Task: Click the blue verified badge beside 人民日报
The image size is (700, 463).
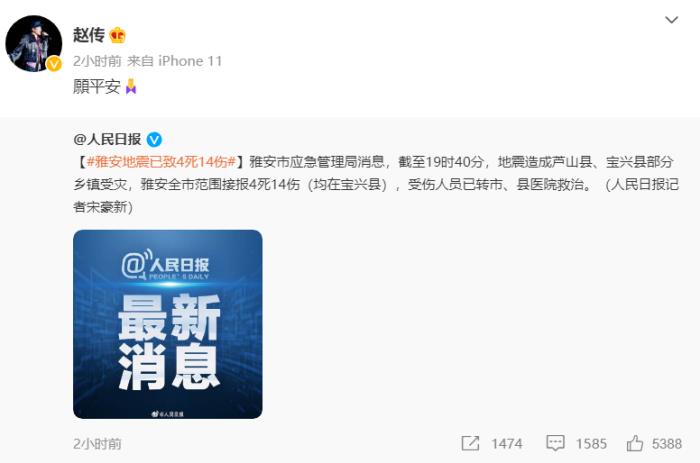Action: 154,140
